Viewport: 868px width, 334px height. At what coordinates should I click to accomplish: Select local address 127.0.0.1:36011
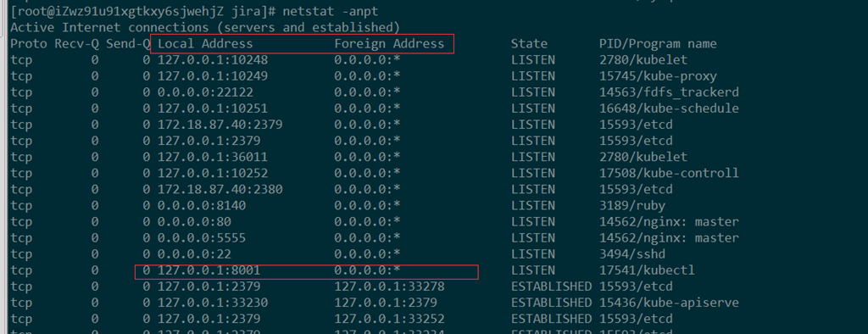tap(213, 158)
